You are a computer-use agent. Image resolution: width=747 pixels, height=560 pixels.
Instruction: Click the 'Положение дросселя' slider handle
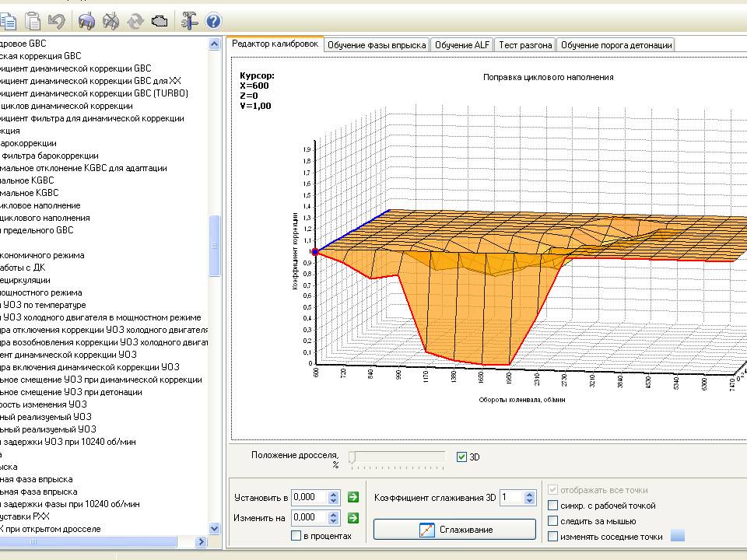tap(352, 457)
